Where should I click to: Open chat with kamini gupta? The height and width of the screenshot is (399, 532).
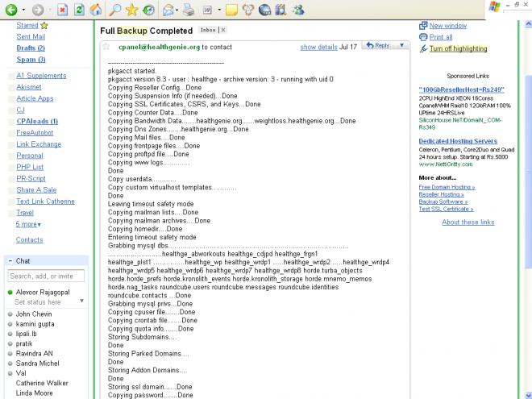point(35,324)
